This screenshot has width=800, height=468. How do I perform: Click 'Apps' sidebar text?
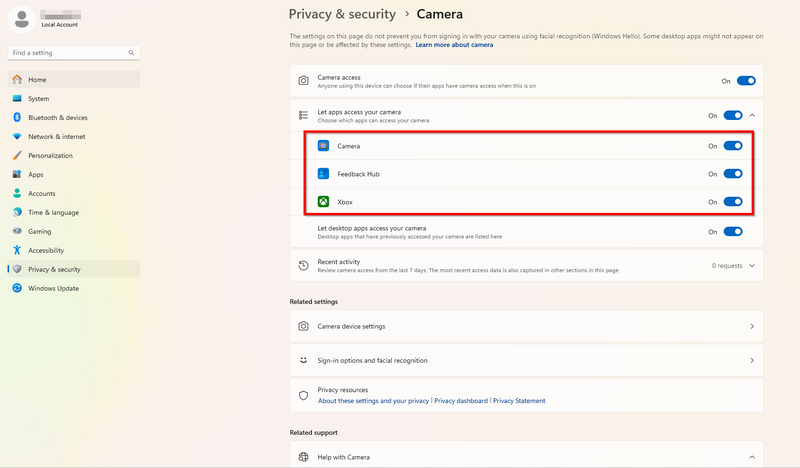(36, 175)
